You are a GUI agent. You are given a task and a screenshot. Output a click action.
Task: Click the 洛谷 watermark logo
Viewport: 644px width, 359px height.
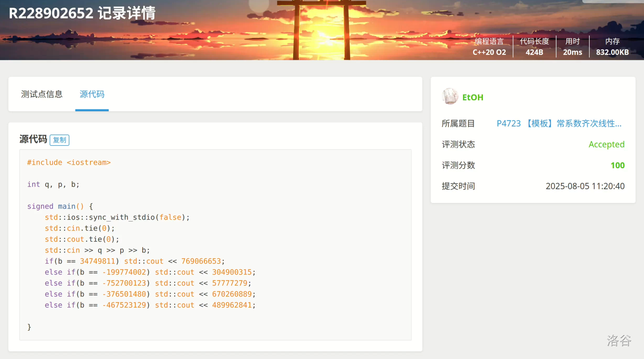[619, 340]
